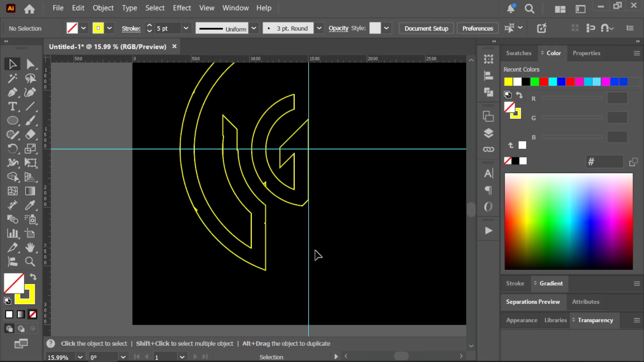
Task: Select the Mesh tool
Action: [x=12, y=191]
